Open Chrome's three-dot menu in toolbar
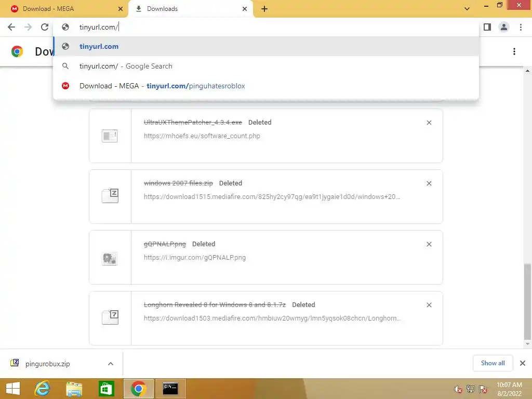This screenshot has width=532, height=399. tap(521, 27)
